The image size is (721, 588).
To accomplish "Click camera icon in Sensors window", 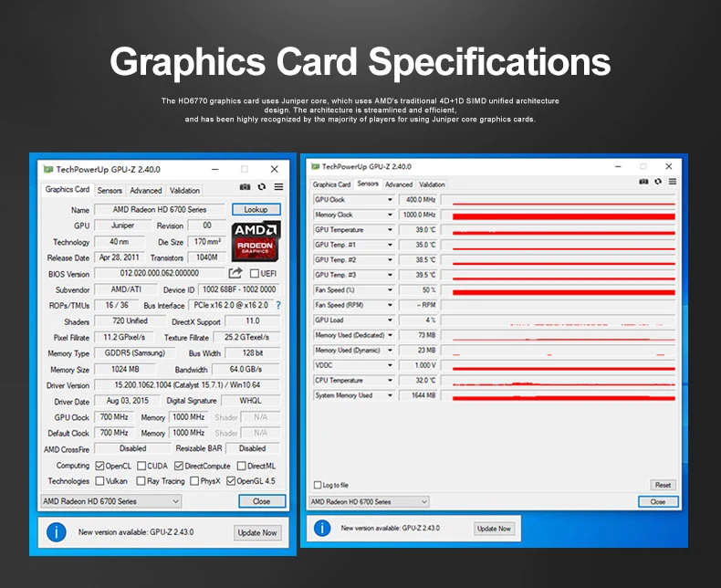I will coord(643,182).
